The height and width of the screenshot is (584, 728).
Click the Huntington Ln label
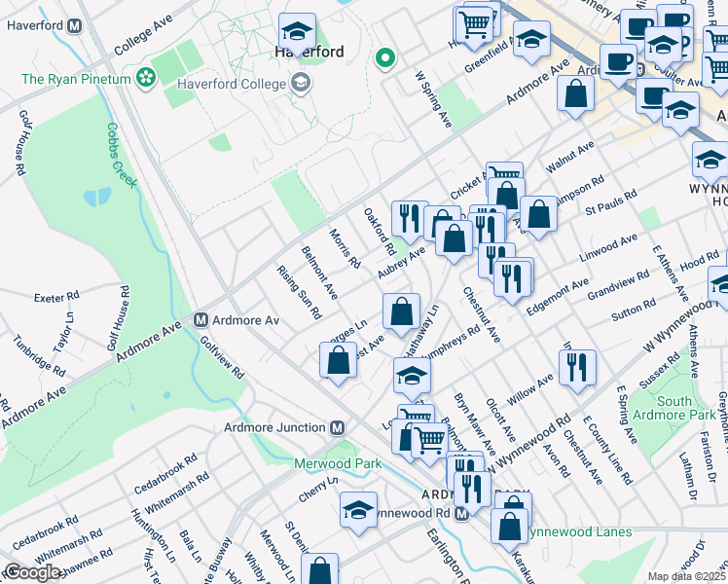coord(153,535)
